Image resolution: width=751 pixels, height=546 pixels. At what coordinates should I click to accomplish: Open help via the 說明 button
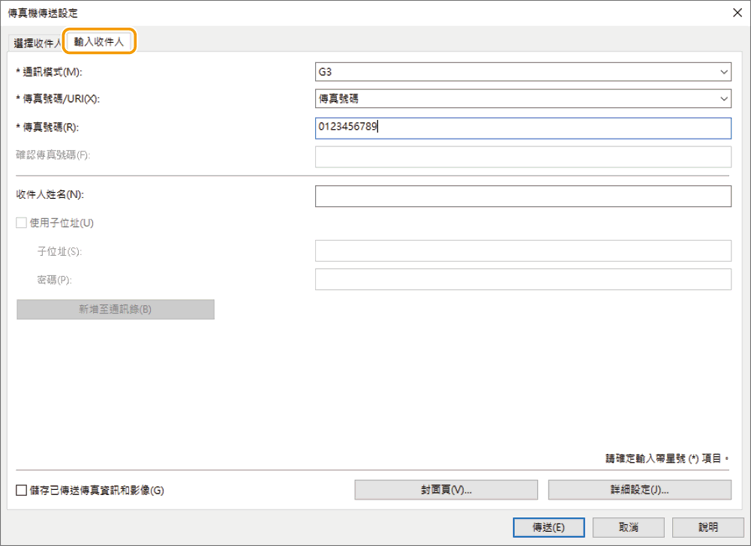pos(708,527)
